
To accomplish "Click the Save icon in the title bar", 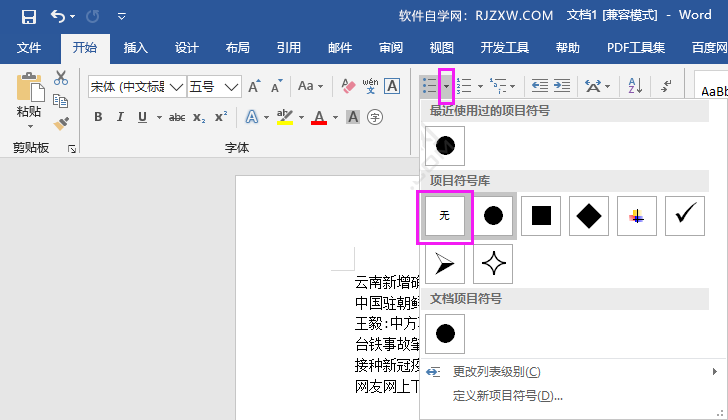I will (29, 17).
